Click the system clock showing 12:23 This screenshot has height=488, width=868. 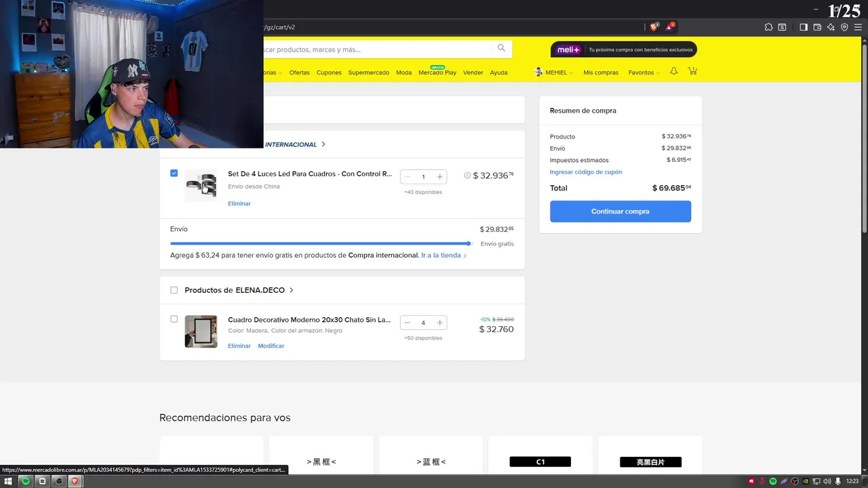pos(852,481)
